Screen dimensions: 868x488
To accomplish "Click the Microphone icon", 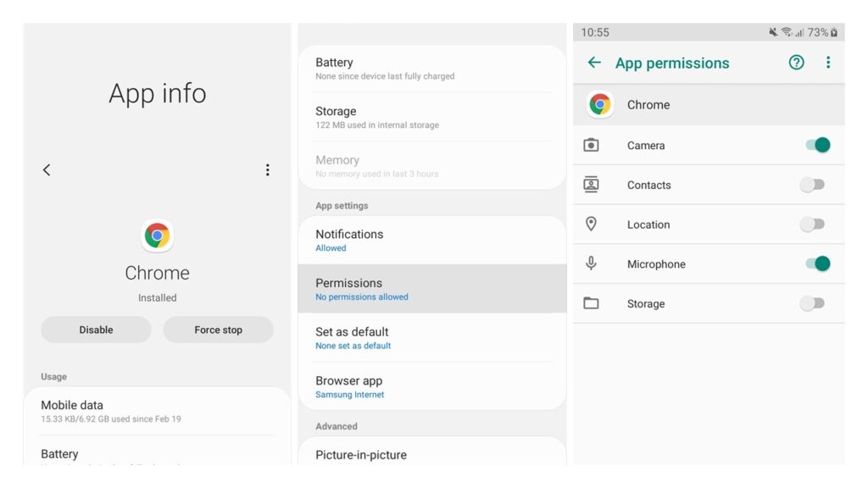I will tap(593, 263).
